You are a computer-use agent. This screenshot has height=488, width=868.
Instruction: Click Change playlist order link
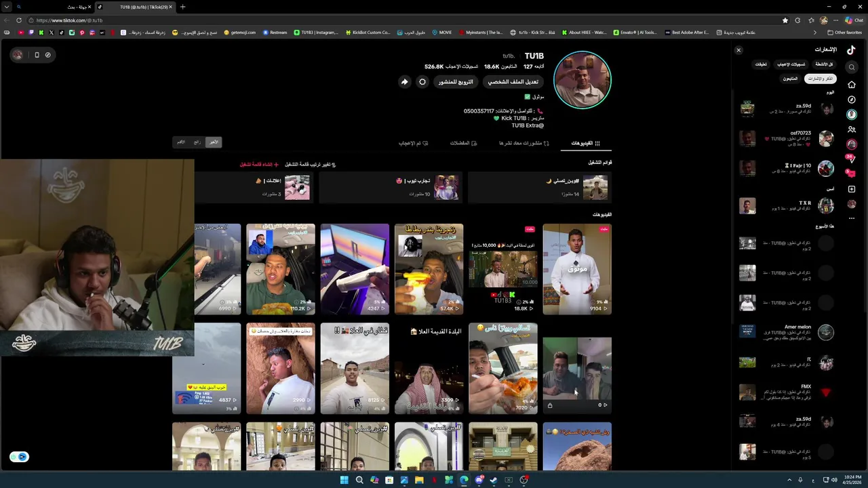[x=311, y=165]
